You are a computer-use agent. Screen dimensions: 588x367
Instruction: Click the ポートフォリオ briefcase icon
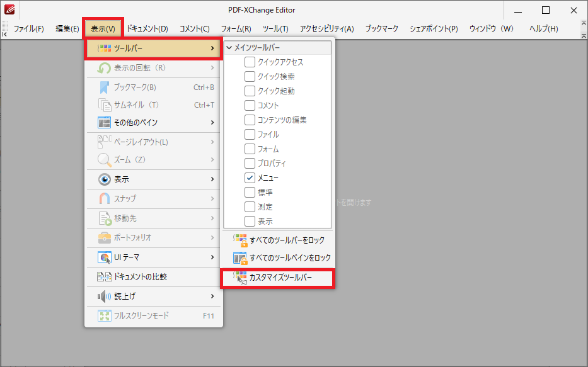click(104, 238)
